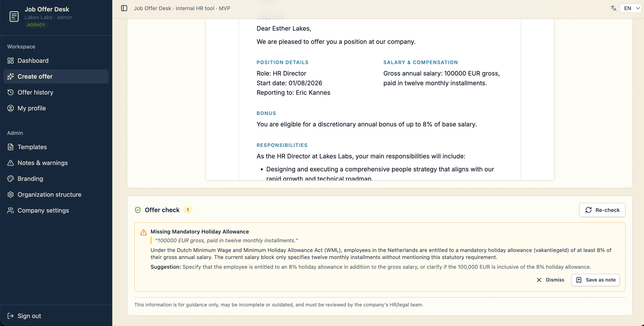Click the header title 'Job Offer Desk · internal HR tool · MVP'
Viewport: 644px width, 326px height.
pyautogui.click(x=182, y=8)
